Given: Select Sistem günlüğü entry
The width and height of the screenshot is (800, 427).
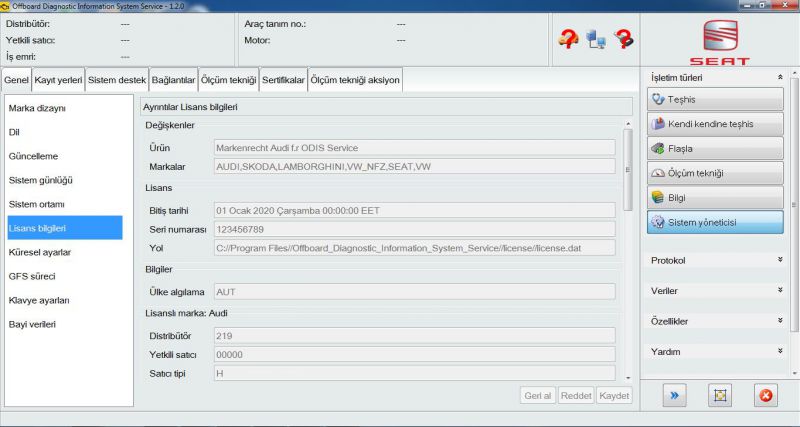Looking at the screenshot, I should (65, 180).
